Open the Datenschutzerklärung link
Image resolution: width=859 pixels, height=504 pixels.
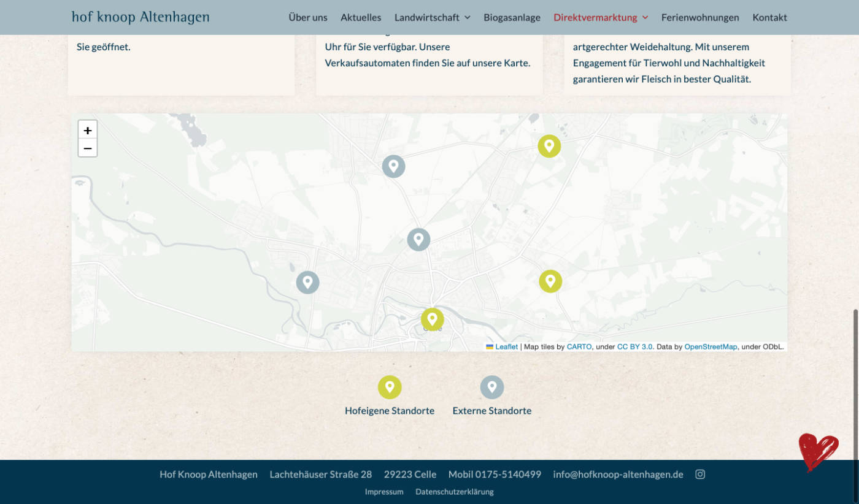coord(454,492)
